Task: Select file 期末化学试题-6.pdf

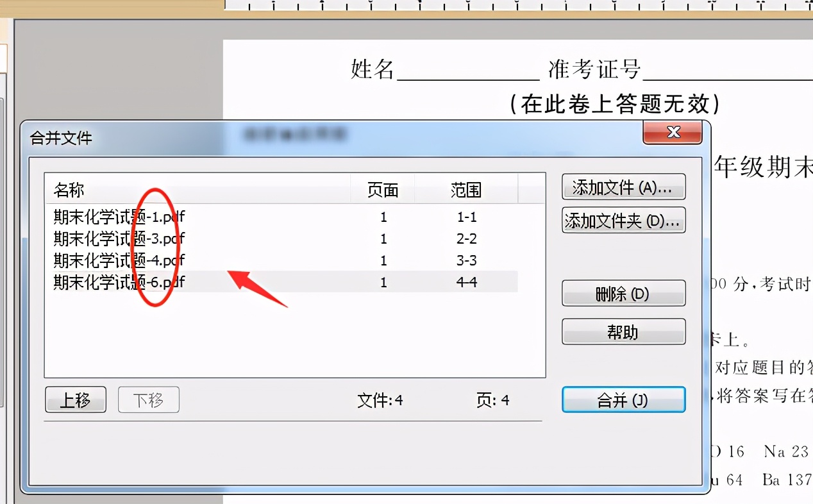Action: [x=281, y=282]
